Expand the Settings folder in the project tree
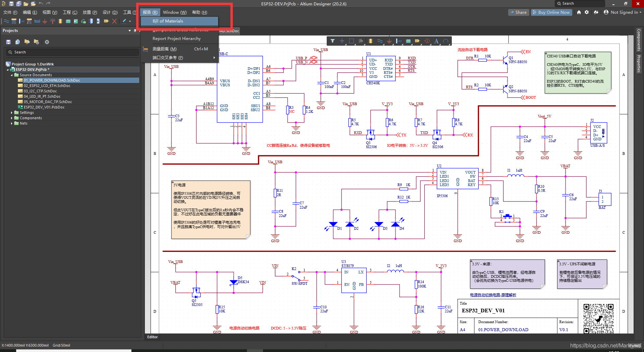Image resolution: width=644 pixels, height=352 pixels. pos(12,113)
